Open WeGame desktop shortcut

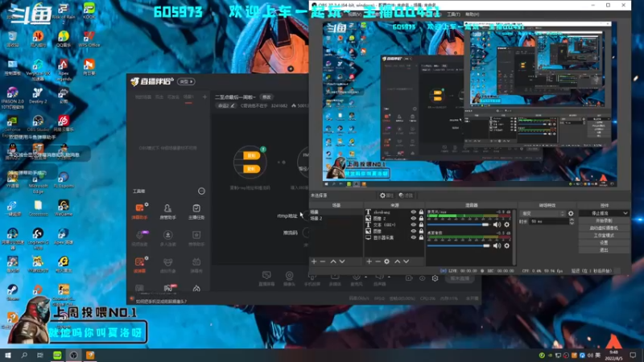click(x=64, y=208)
